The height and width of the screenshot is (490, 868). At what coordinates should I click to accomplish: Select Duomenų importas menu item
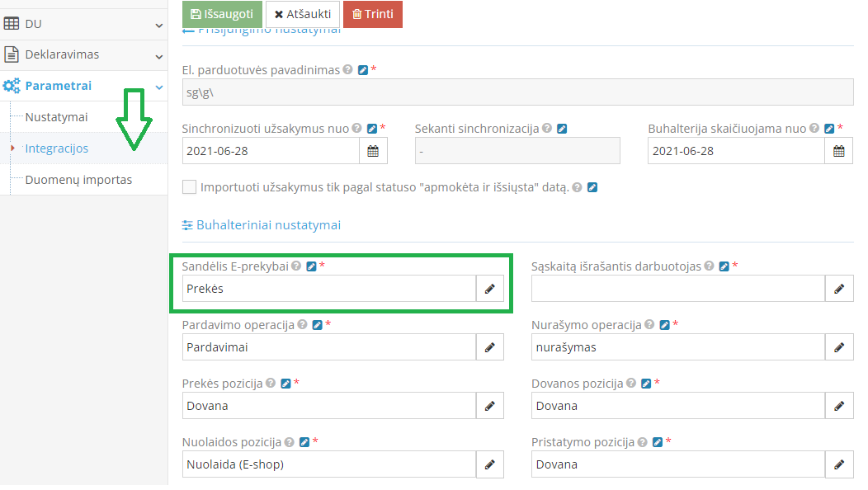78,180
